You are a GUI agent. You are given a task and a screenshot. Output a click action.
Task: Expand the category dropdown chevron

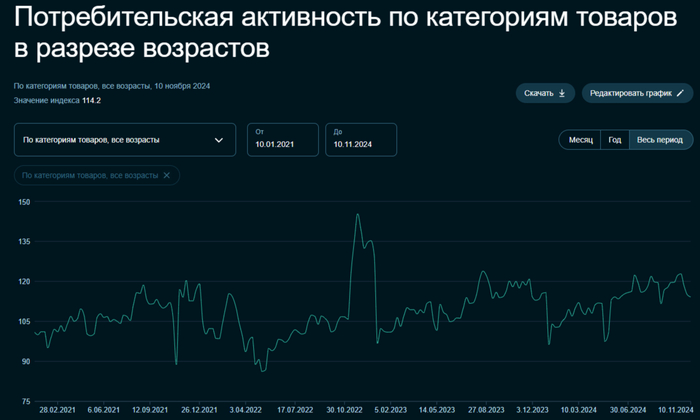pos(219,140)
